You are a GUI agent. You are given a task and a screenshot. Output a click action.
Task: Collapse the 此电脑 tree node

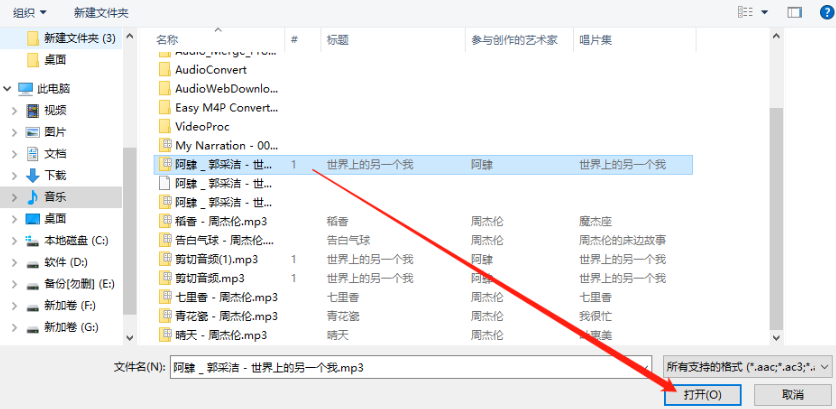tap(7, 89)
